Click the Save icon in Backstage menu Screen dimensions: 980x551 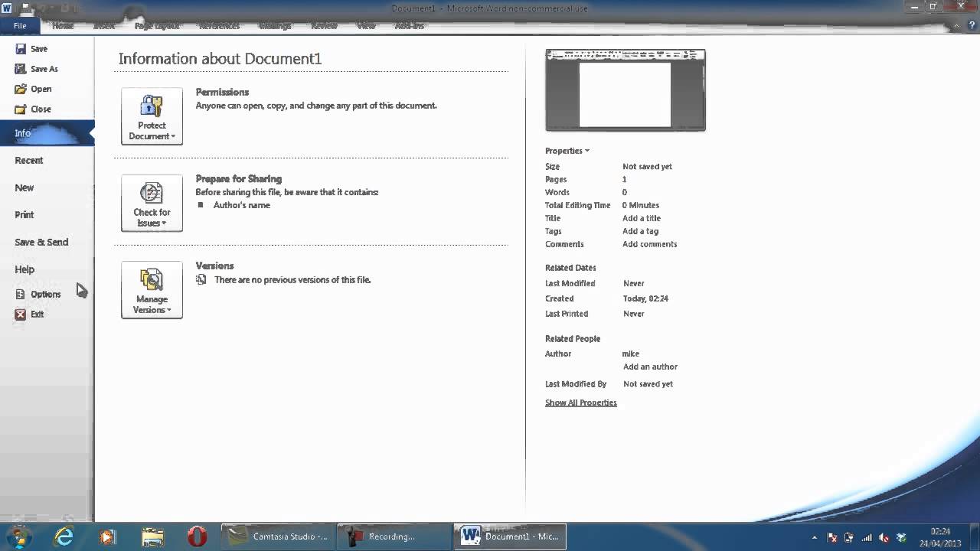[x=21, y=49]
